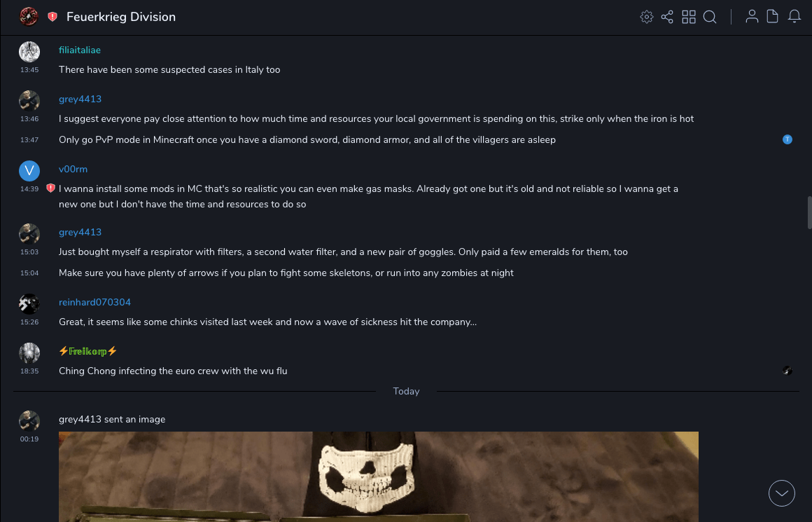Click the chat vertical scrollbar thumb
The width and height of the screenshot is (812, 522).
tap(809, 212)
